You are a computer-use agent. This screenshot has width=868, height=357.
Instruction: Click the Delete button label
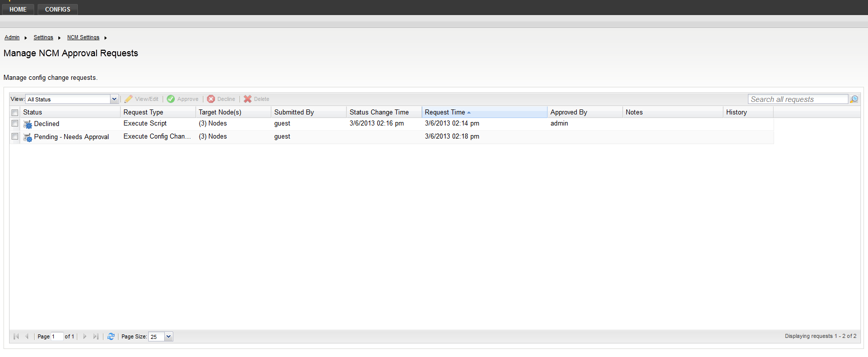click(262, 99)
